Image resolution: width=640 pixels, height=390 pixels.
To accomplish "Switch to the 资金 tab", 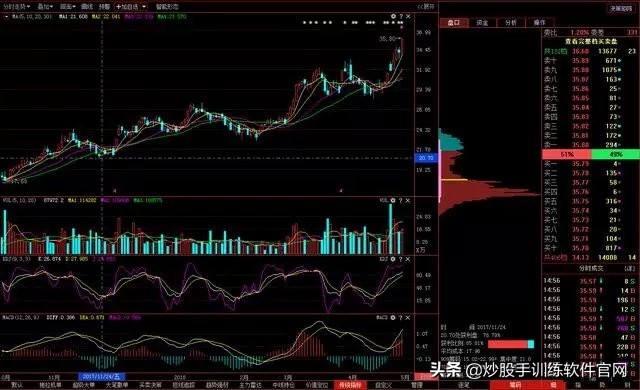I will point(482,23).
